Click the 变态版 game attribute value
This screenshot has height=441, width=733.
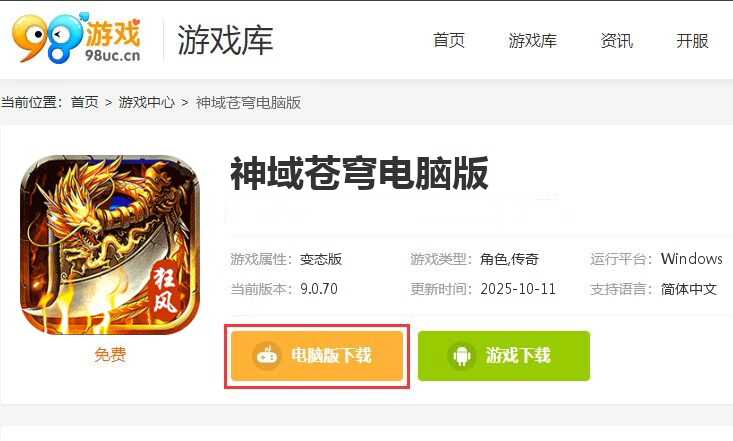321,259
